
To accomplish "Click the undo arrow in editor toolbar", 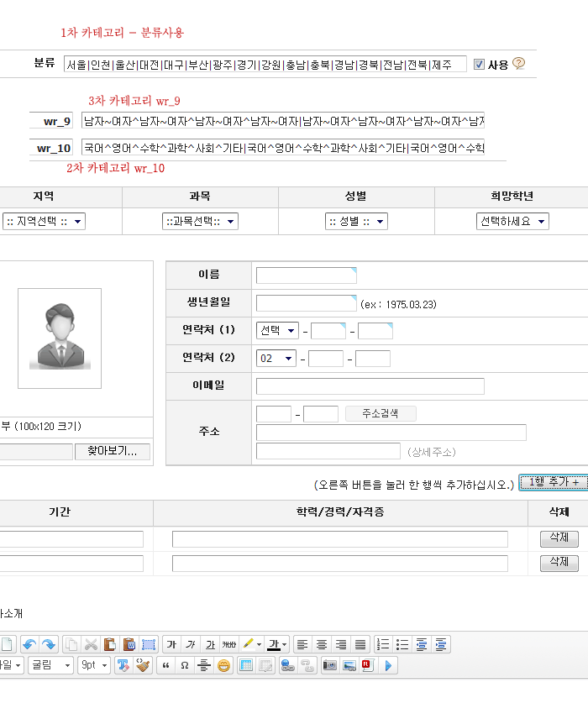I will click(29, 645).
